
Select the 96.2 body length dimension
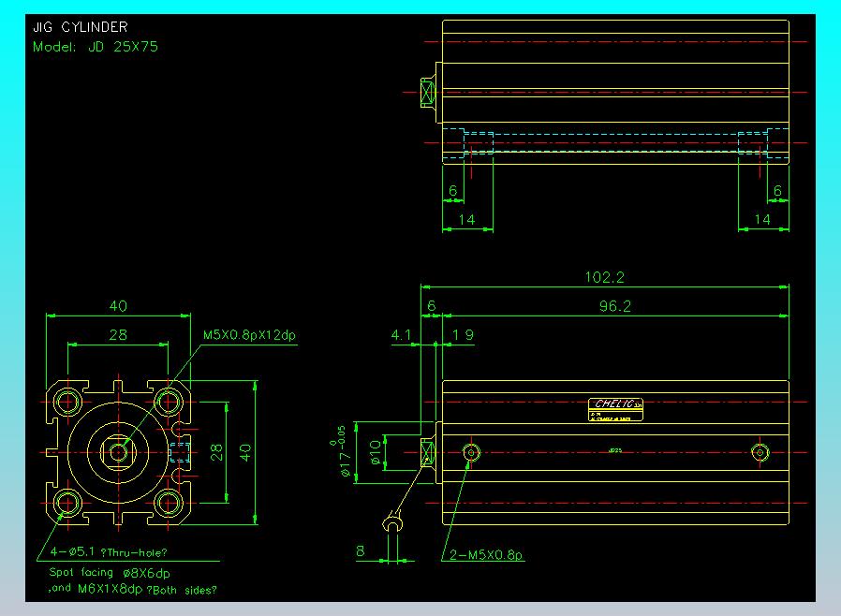(x=613, y=306)
